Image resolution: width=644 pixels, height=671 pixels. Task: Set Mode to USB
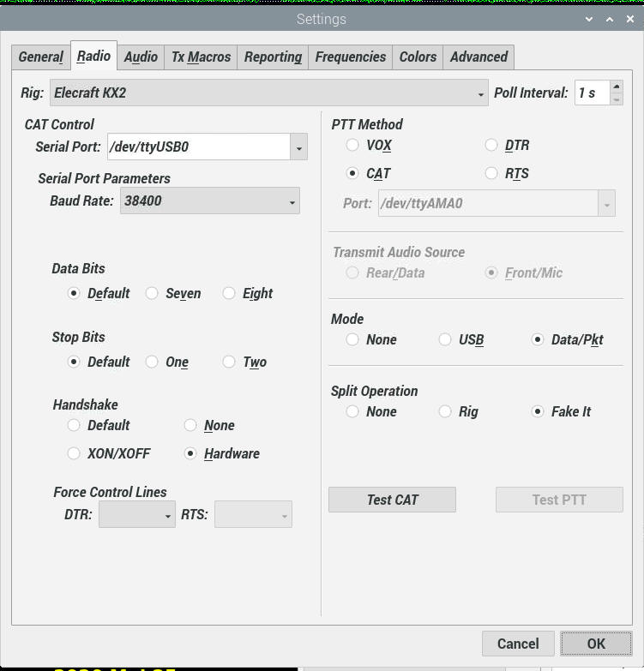445,339
